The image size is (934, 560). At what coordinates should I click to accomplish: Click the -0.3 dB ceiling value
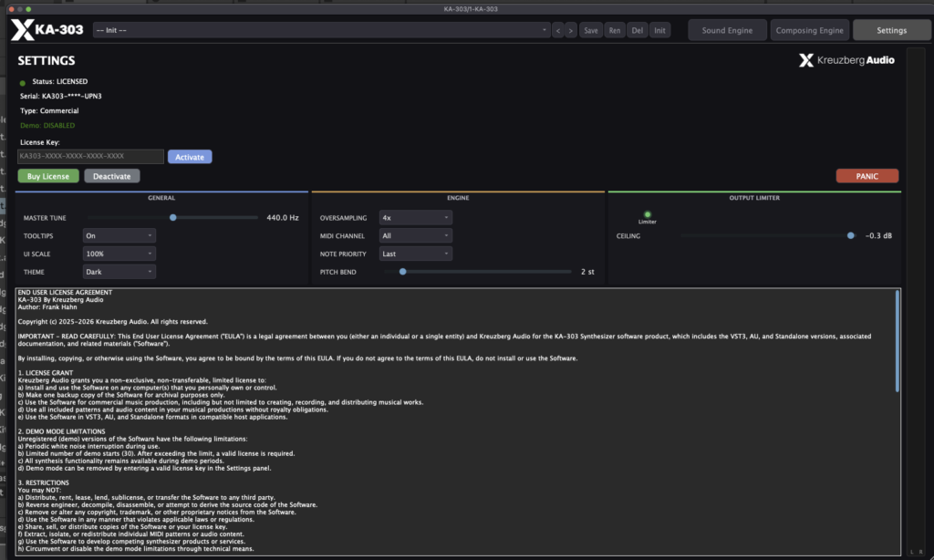878,236
